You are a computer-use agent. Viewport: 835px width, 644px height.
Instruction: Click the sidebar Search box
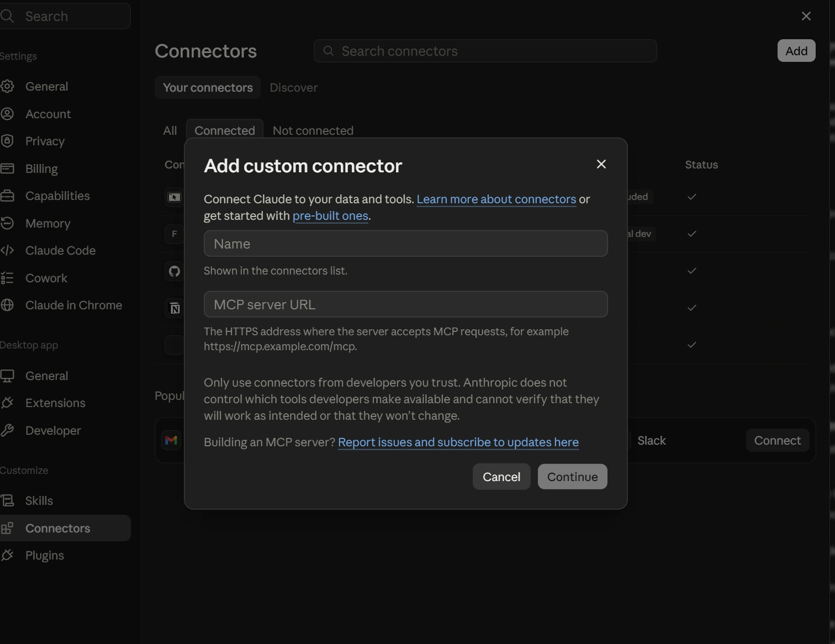(x=65, y=16)
